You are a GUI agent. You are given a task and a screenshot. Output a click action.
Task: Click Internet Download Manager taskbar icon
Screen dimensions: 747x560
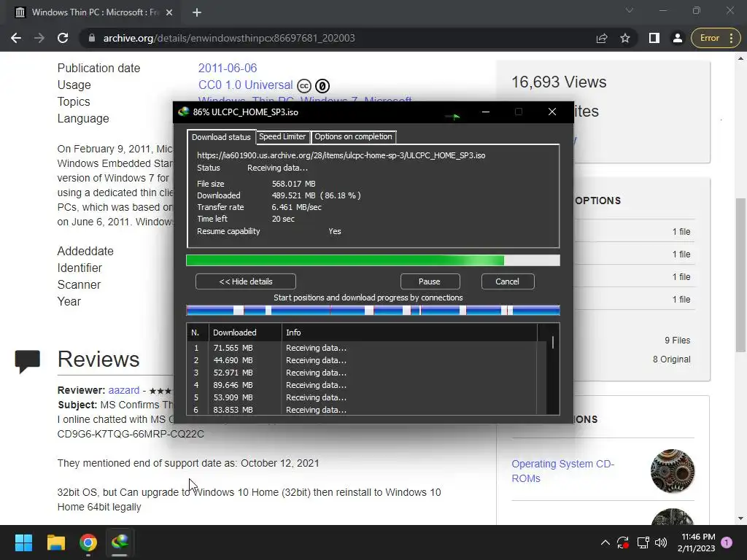click(120, 542)
